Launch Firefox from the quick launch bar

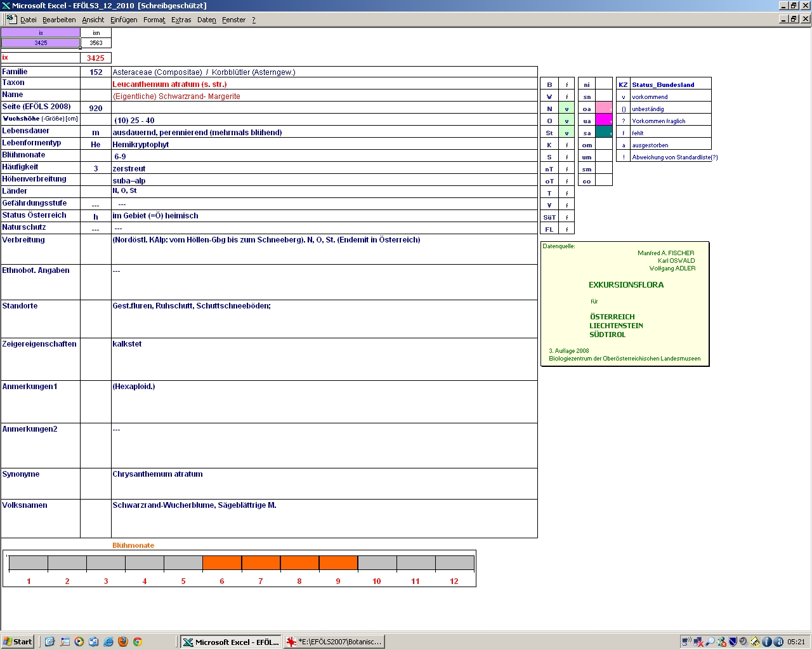(122, 642)
